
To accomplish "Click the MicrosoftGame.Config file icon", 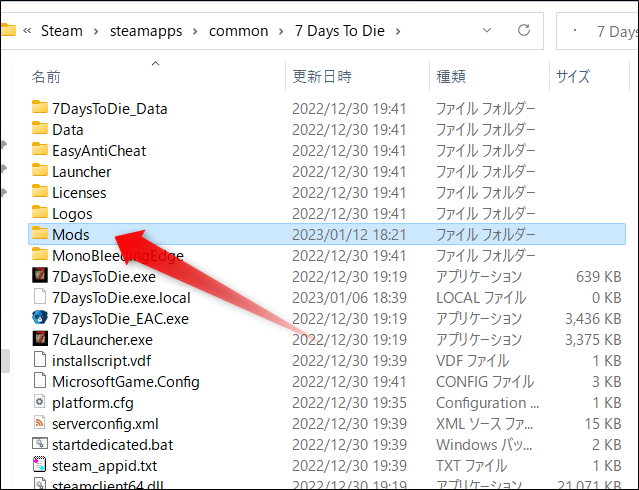I will point(40,380).
